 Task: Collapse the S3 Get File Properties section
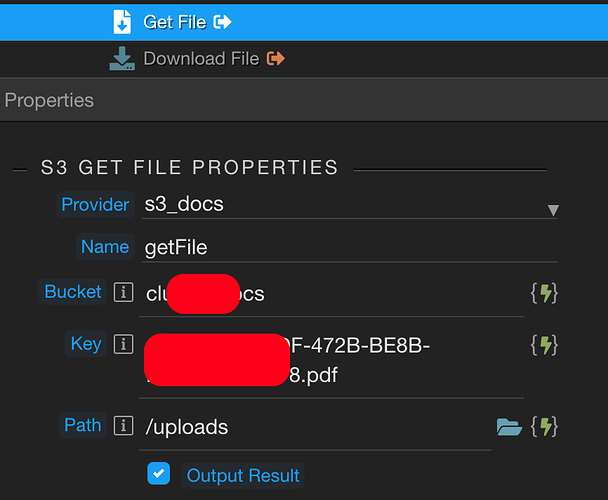pyautogui.click(x=19, y=170)
